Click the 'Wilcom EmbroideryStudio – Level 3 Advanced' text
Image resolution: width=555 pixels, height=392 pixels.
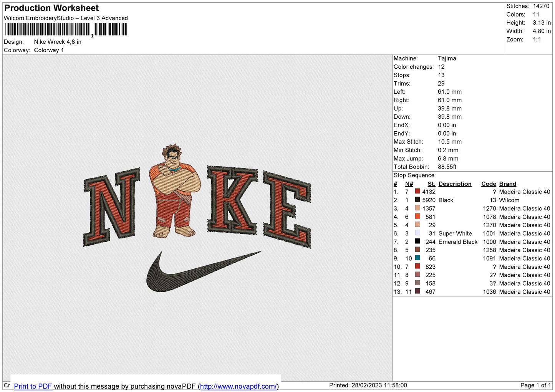(x=66, y=18)
